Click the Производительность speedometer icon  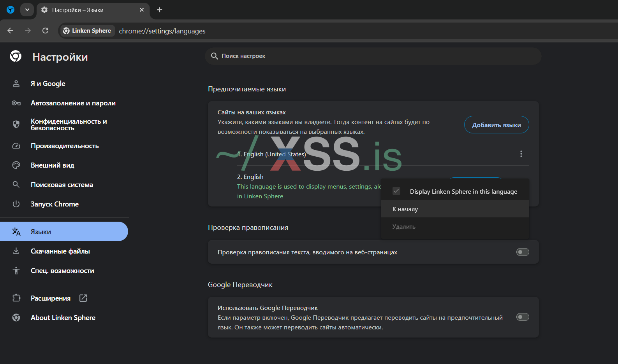coord(16,146)
